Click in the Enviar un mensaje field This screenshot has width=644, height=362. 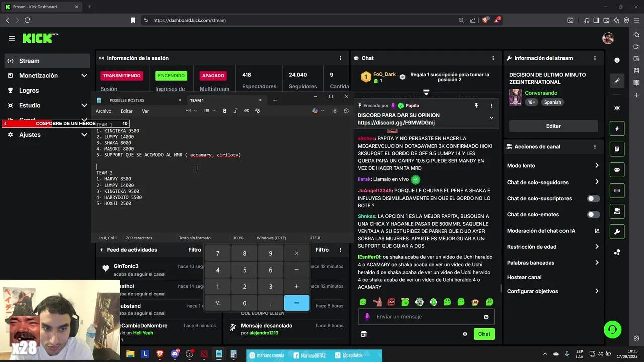(x=426, y=317)
